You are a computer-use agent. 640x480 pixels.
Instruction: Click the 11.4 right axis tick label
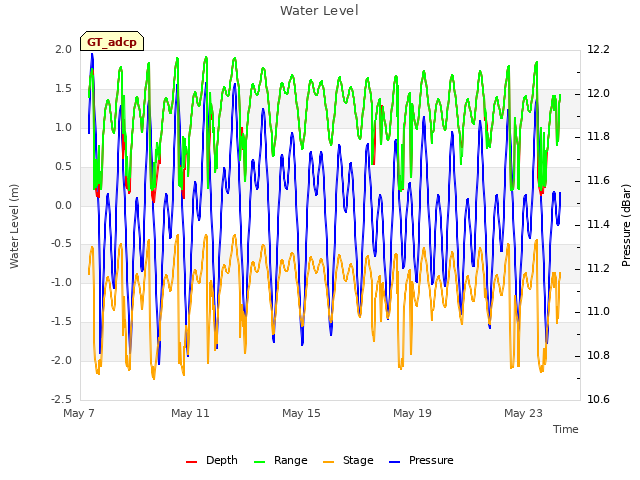tap(598, 224)
